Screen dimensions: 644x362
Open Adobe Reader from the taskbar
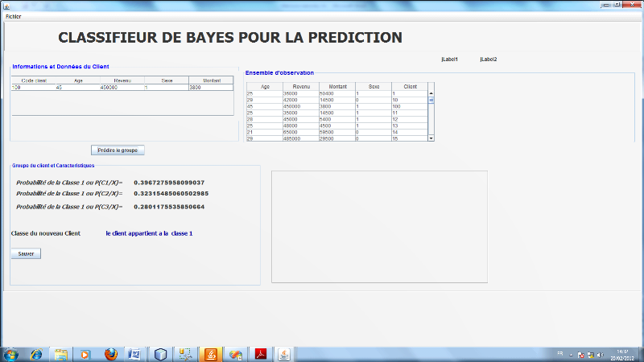point(261,354)
